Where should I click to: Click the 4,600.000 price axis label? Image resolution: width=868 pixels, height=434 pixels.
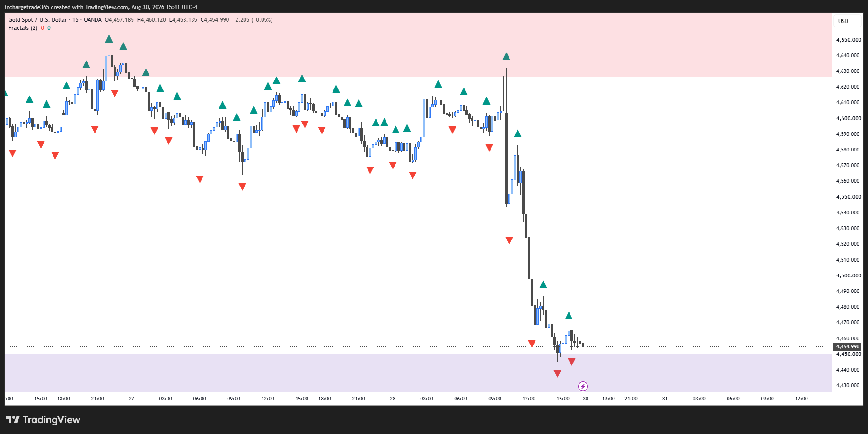coord(848,118)
